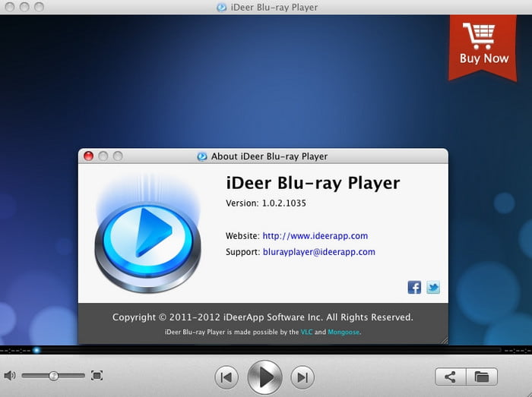Click the iDeer Blu-ray Player heading text
Image resolution: width=532 pixels, height=397 pixels.
(313, 183)
